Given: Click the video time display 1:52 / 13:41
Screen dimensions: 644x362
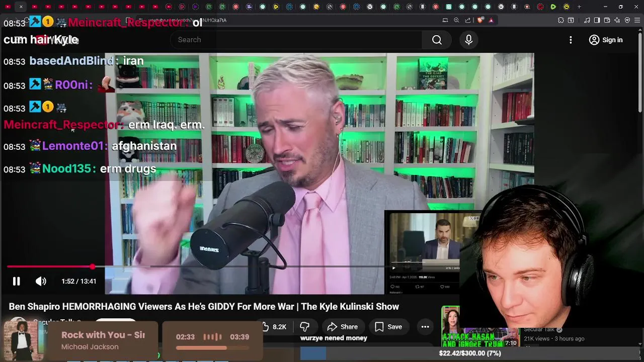Looking at the screenshot, I should tap(78, 282).
